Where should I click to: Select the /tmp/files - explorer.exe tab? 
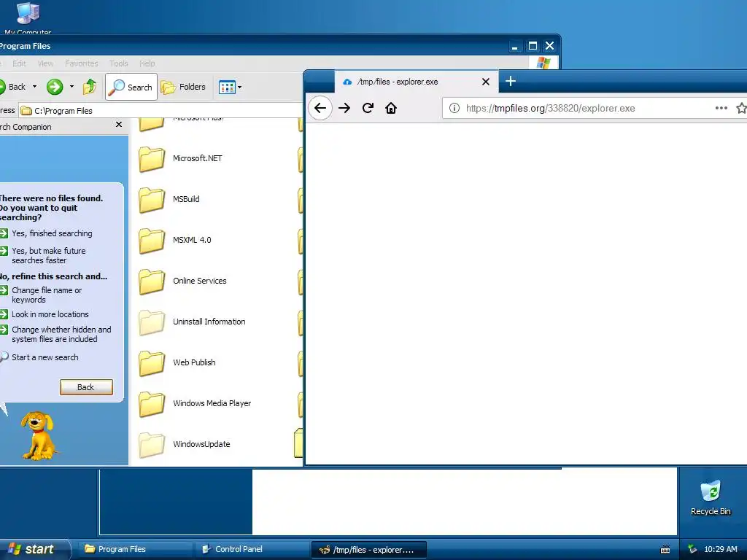[x=417, y=82]
